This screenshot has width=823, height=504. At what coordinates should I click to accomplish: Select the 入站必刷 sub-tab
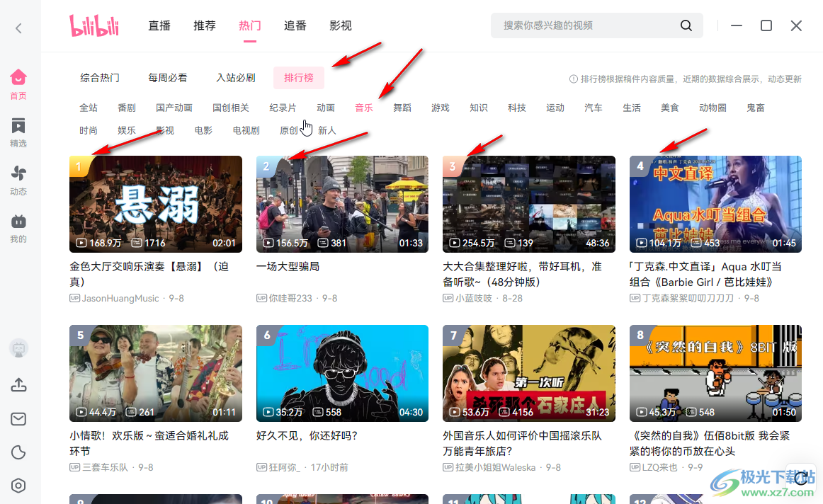click(x=236, y=78)
